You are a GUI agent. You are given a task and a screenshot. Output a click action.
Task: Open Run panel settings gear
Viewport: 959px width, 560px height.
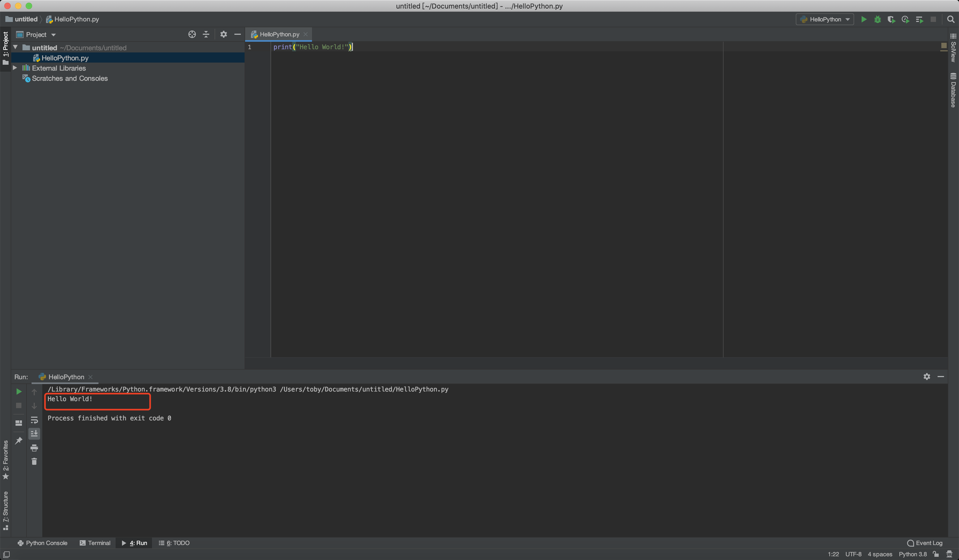click(927, 376)
